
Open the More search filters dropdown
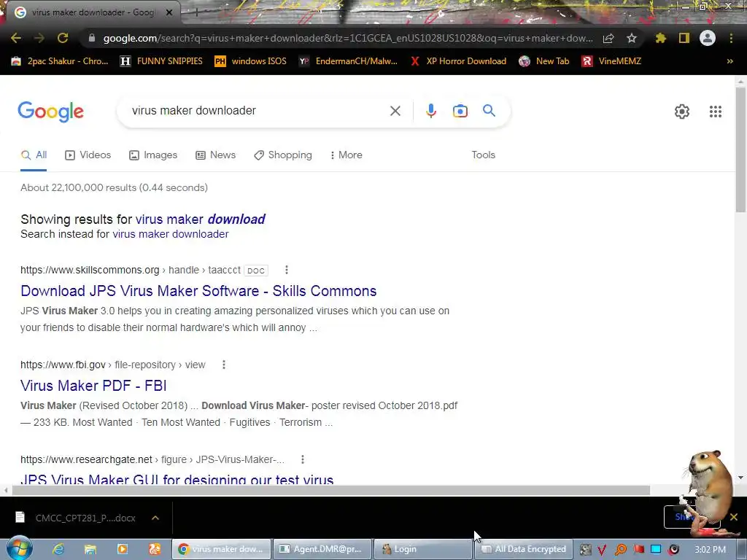pos(347,155)
